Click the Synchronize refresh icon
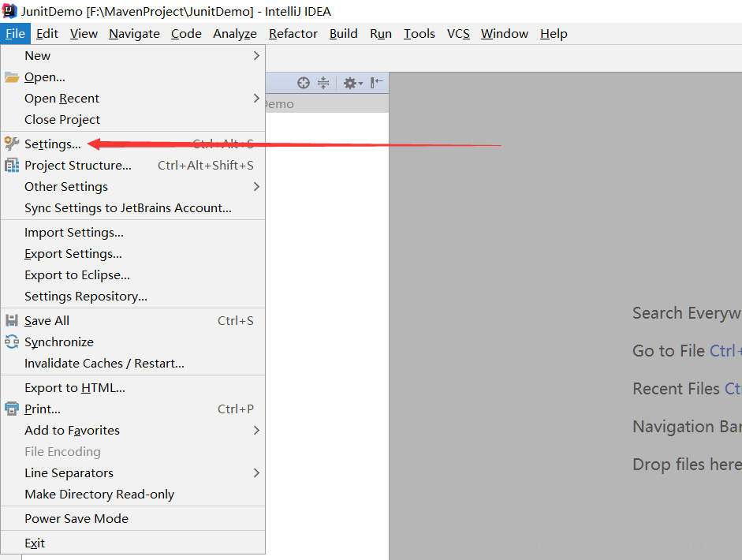This screenshot has width=742, height=560. (12, 342)
